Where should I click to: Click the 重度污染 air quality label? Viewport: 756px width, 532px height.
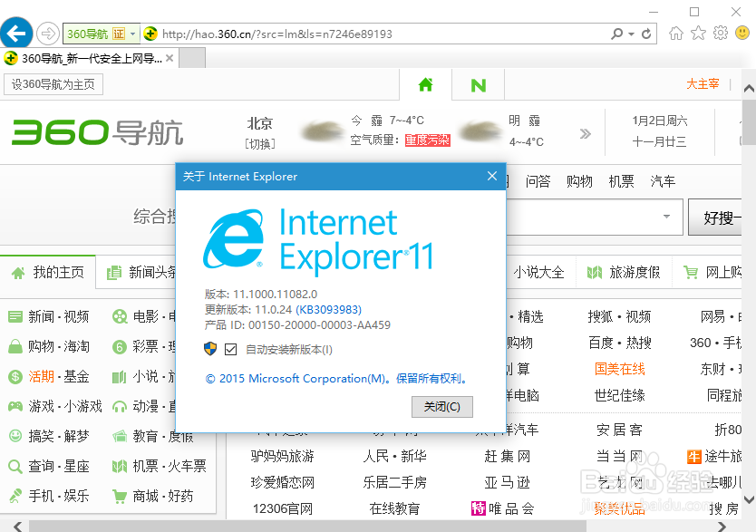coord(427,140)
